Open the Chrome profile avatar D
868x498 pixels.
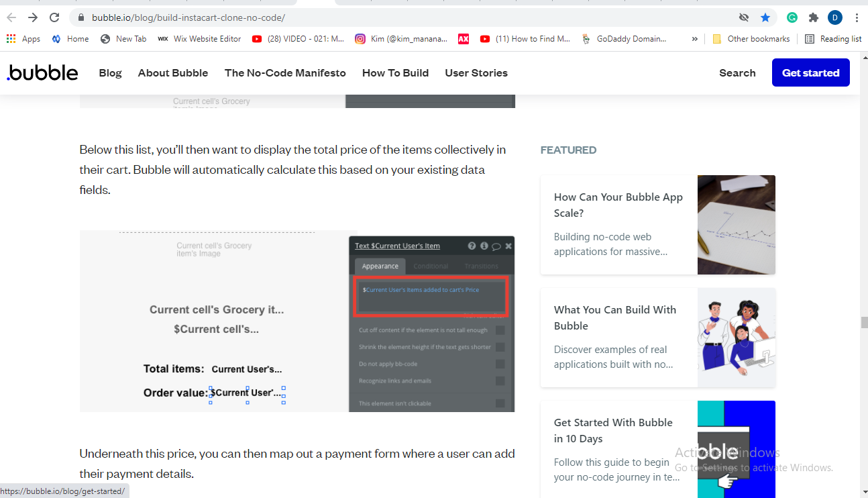(x=835, y=17)
